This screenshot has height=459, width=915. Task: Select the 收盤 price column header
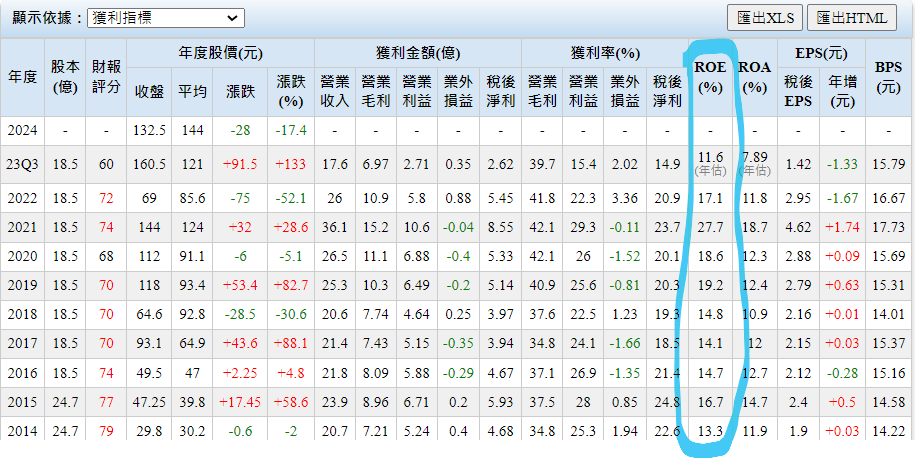tap(149, 91)
